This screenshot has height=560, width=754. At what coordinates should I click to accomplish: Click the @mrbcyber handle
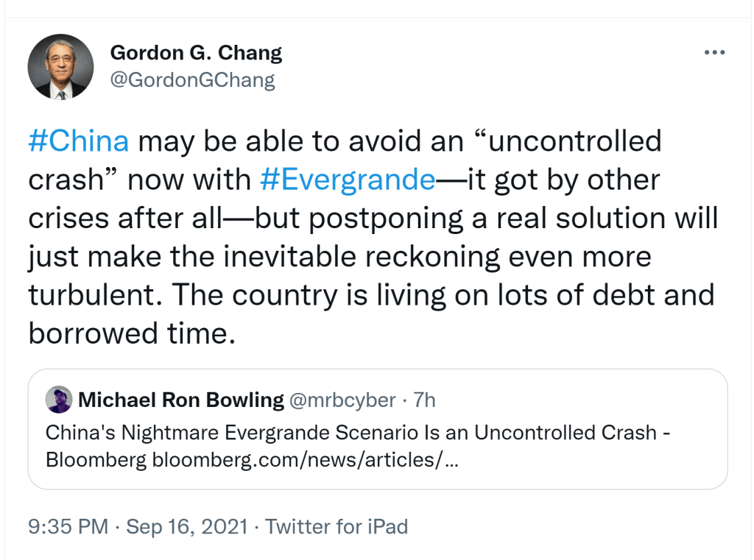342,400
